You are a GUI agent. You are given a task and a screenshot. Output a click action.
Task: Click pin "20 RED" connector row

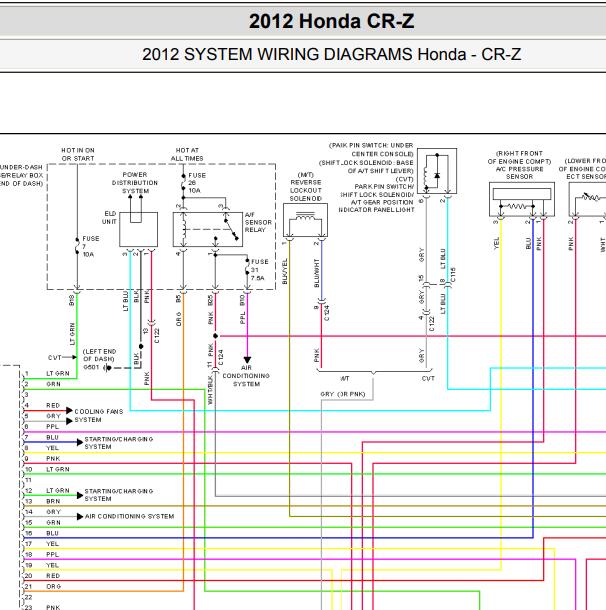(x=42, y=576)
